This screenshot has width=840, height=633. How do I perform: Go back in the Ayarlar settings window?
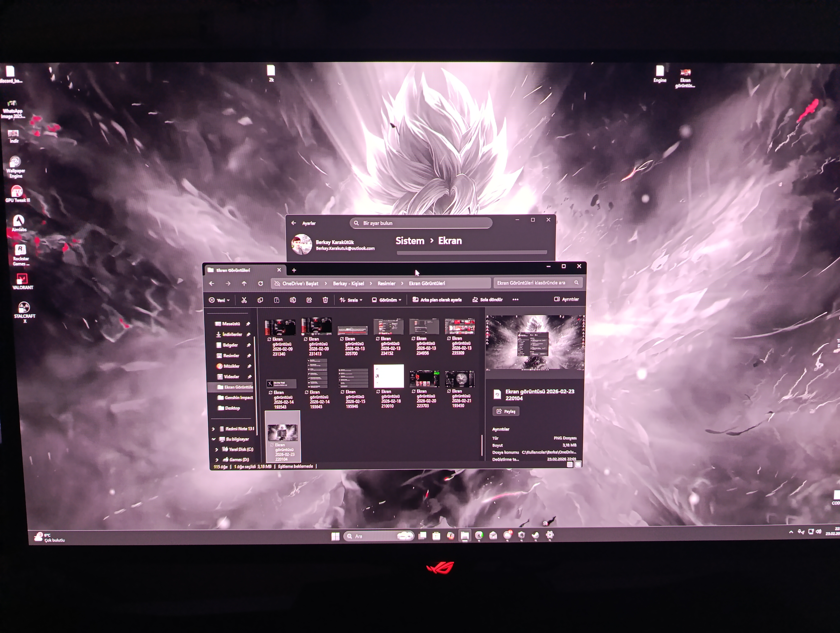tap(293, 223)
